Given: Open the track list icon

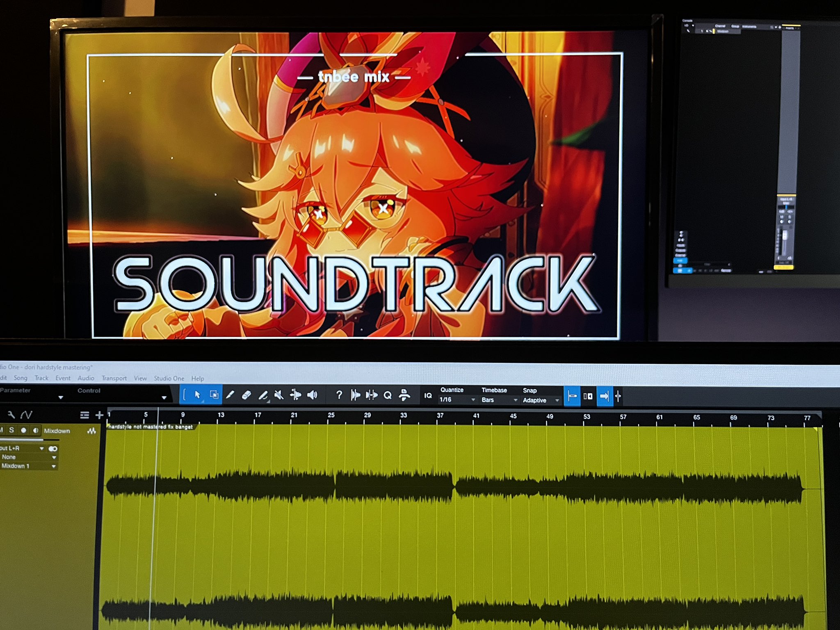Looking at the screenshot, I should click(84, 415).
